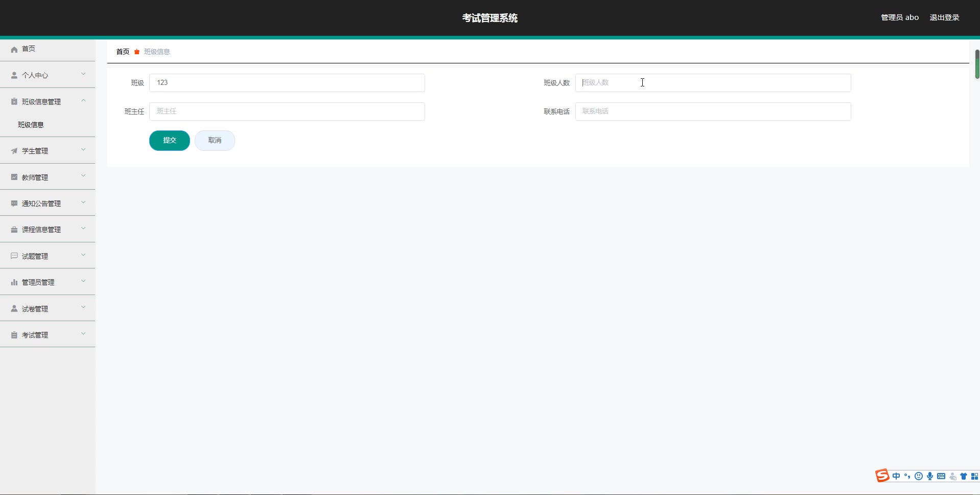Open the 试卷管理 menu label

click(35, 309)
